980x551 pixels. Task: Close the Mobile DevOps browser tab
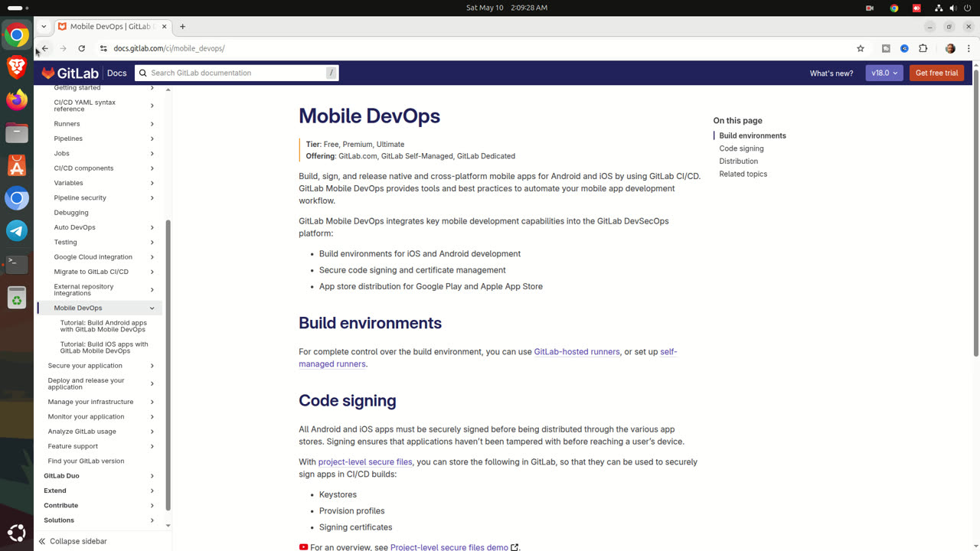coord(164,26)
